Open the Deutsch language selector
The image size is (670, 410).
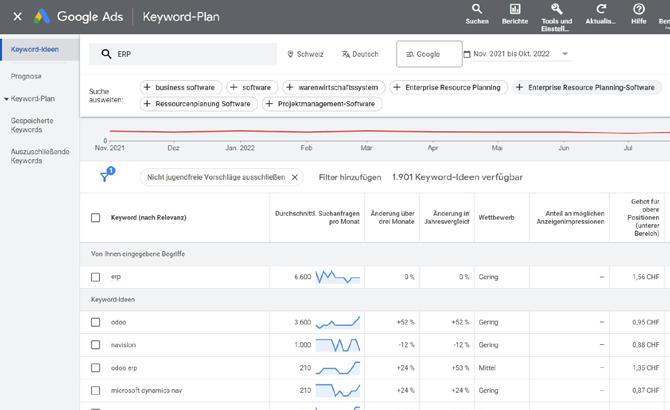(360, 54)
